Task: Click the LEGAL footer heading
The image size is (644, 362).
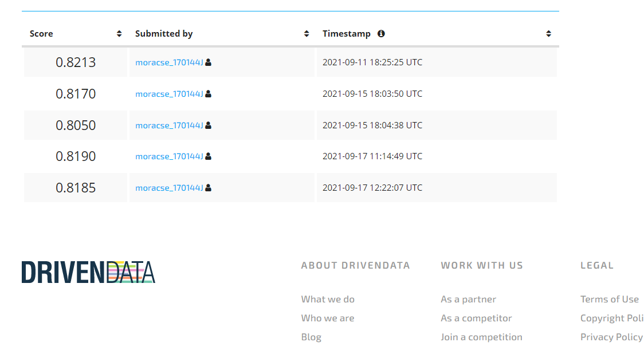Action: 597,266
